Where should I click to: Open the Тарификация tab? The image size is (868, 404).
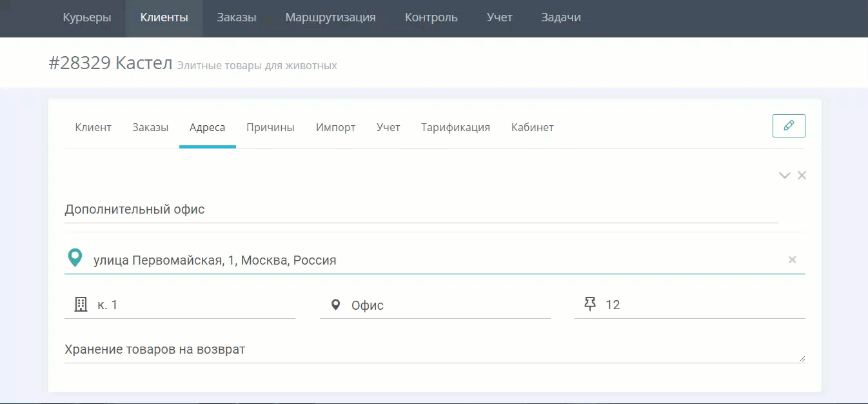pos(456,127)
